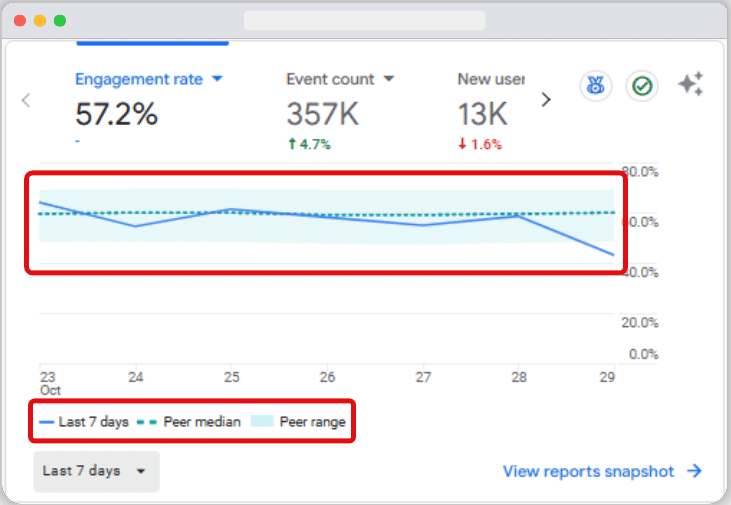Open the Last 7 days date range dropdown
Image resolution: width=731 pixels, height=505 pixels.
tap(97, 471)
